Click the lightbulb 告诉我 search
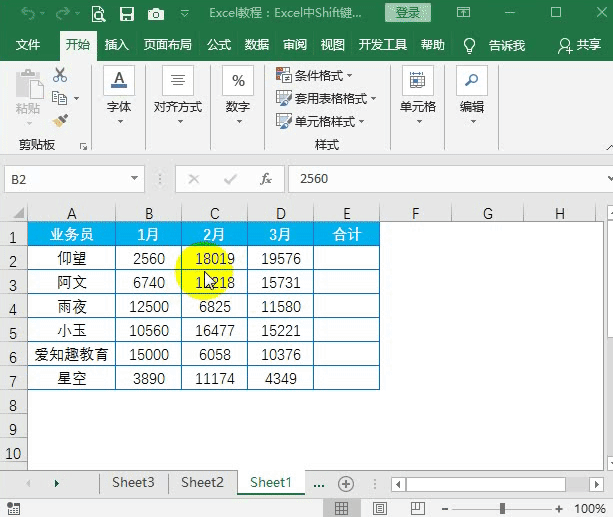 pyautogui.click(x=494, y=45)
